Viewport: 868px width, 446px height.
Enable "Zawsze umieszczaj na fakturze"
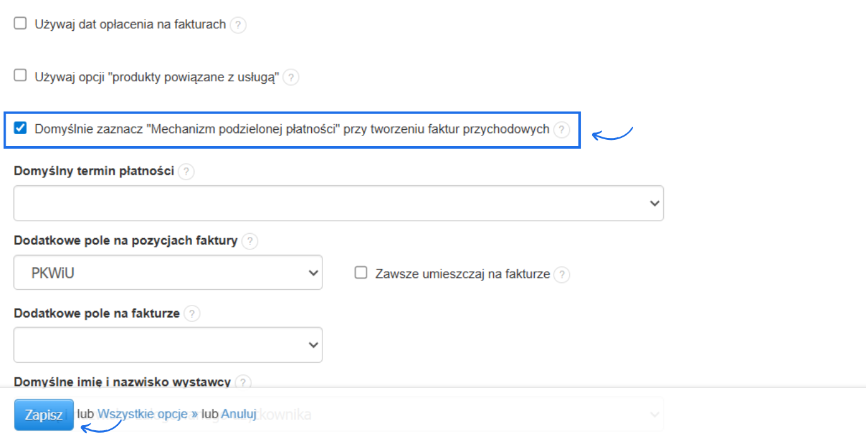click(x=360, y=272)
